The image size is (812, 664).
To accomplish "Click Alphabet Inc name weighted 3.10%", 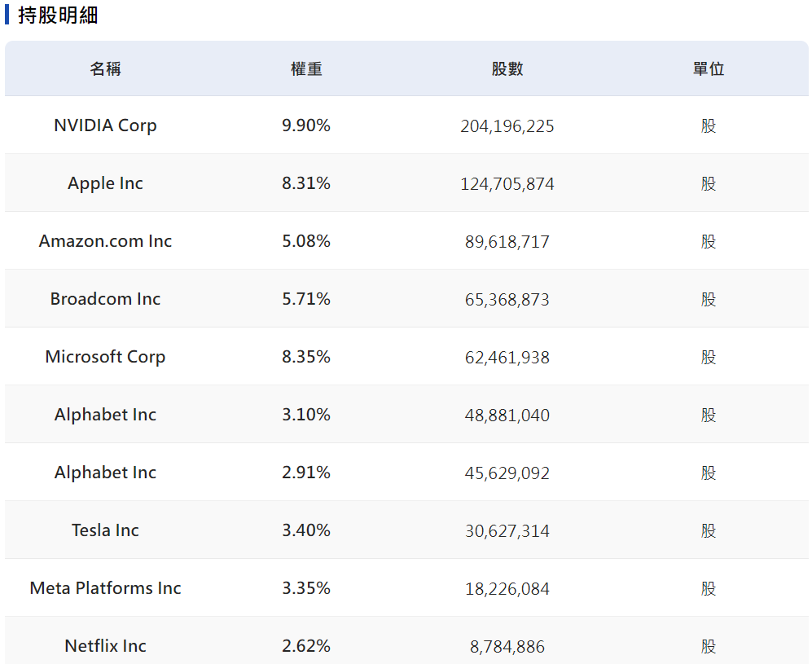I will [x=105, y=415].
